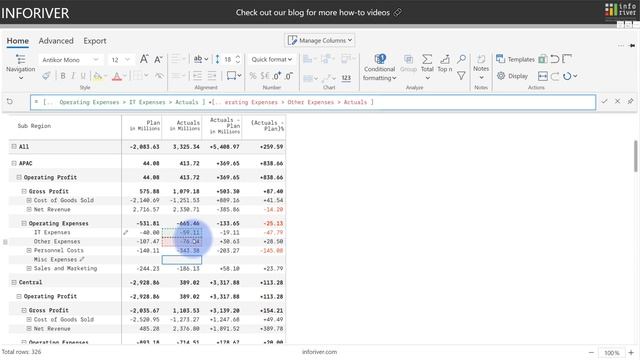Screen dimensions: 640x360
Task: Open the font size 12 dropdown
Action: click(120, 60)
